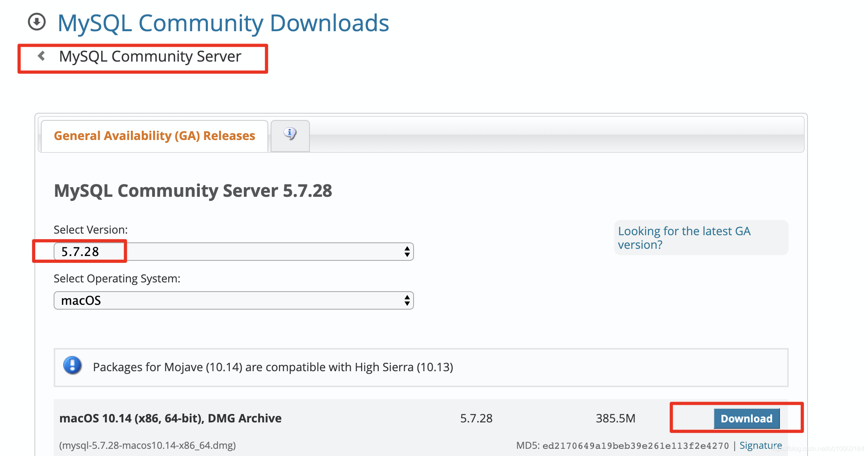The height and width of the screenshot is (456, 868).
Task: Switch to General Availability (GA) Releases tab
Action: (x=155, y=136)
